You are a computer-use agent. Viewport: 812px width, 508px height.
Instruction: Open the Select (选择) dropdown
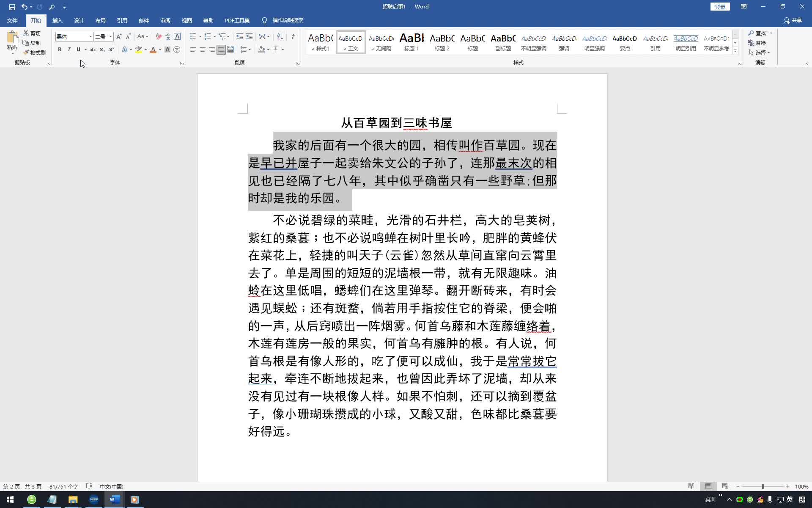pos(760,52)
